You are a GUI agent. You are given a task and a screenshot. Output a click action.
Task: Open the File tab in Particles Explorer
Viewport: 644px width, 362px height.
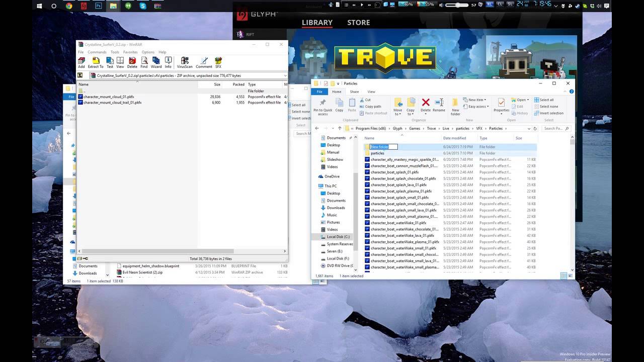point(319,92)
